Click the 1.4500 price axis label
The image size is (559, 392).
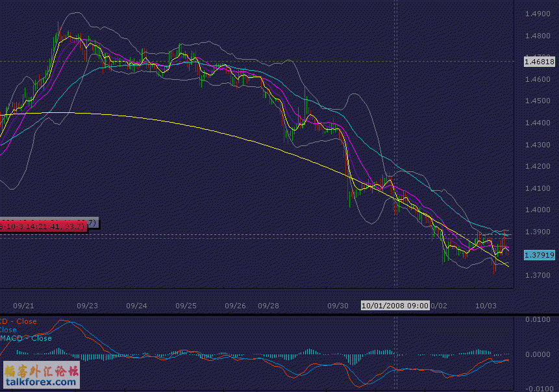point(538,101)
